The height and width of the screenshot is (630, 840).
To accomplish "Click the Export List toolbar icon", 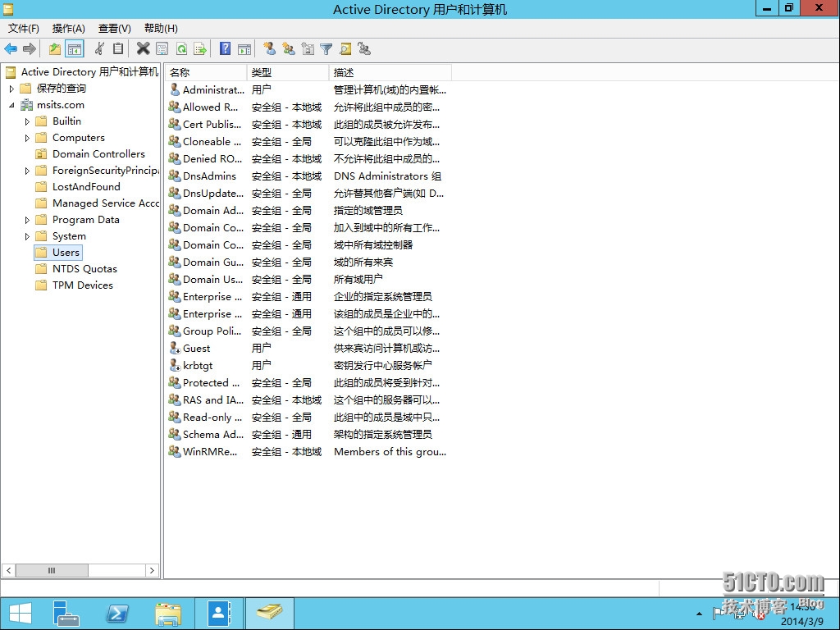I will coord(200,49).
